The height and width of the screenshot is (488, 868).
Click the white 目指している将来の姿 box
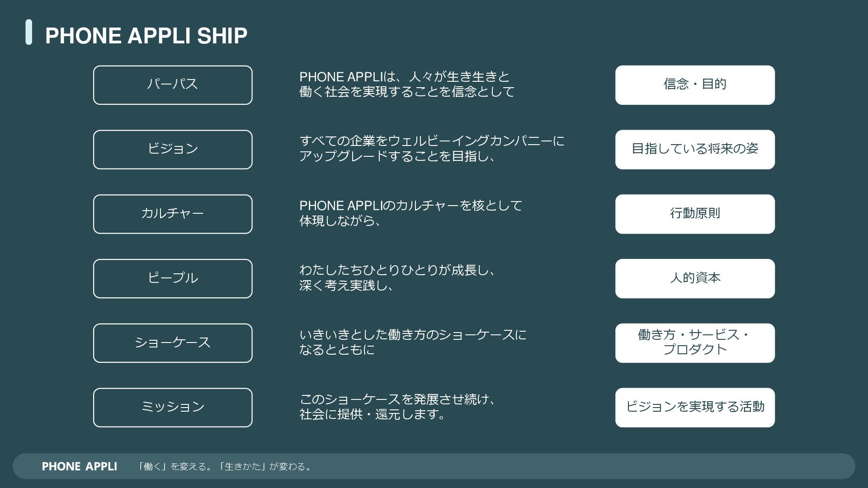[x=695, y=150]
